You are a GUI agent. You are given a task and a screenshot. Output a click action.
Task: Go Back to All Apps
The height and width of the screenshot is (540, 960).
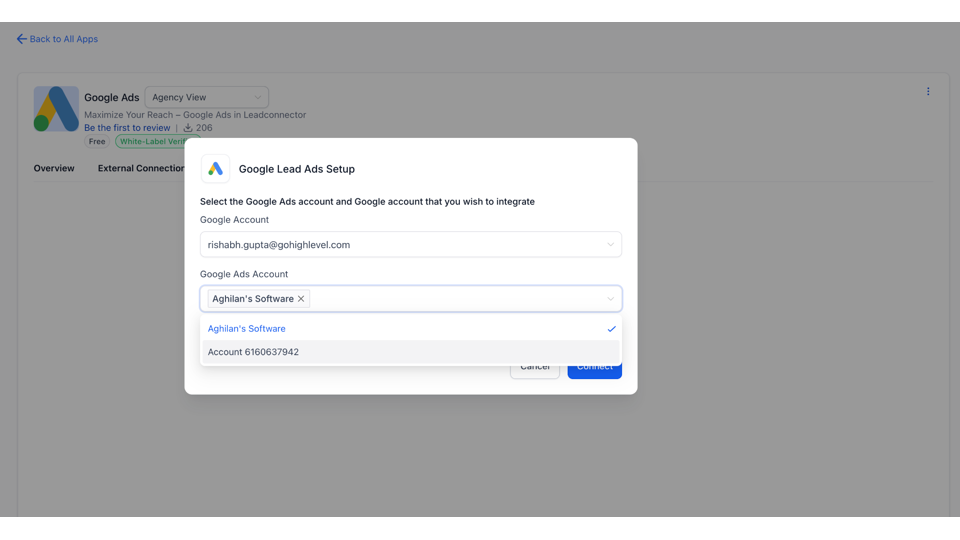(x=64, y=39)
